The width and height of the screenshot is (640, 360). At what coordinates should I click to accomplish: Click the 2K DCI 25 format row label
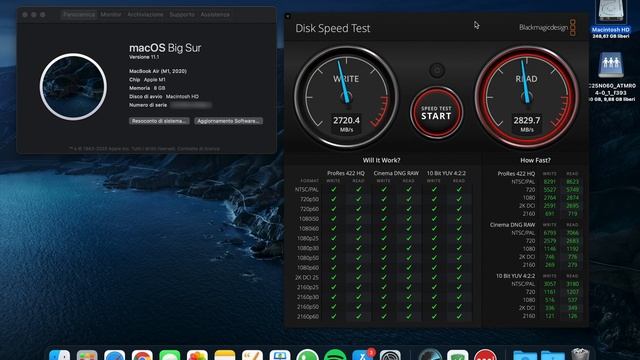[x=307, y=277]
